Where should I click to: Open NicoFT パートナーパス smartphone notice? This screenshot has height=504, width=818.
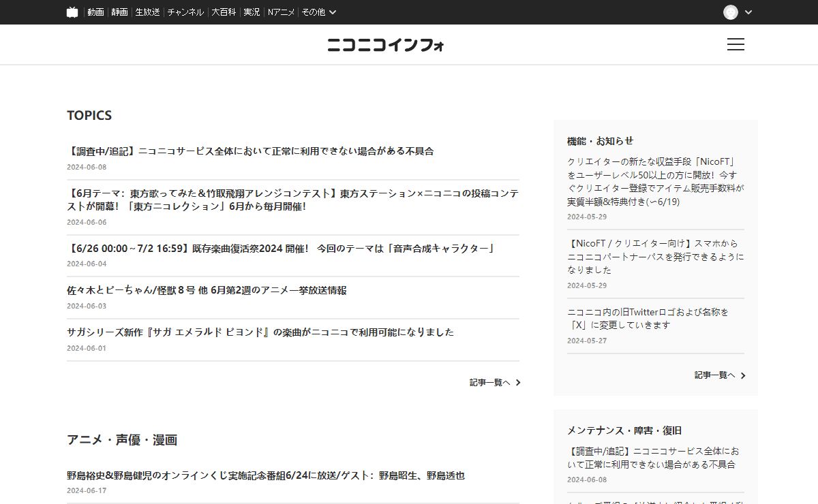click(x=656, y=257)
